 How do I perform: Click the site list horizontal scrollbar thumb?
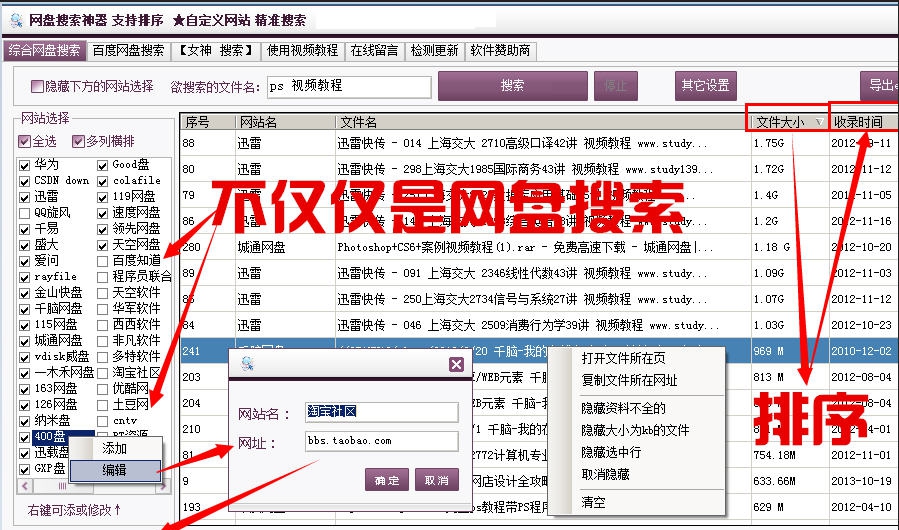62,486
